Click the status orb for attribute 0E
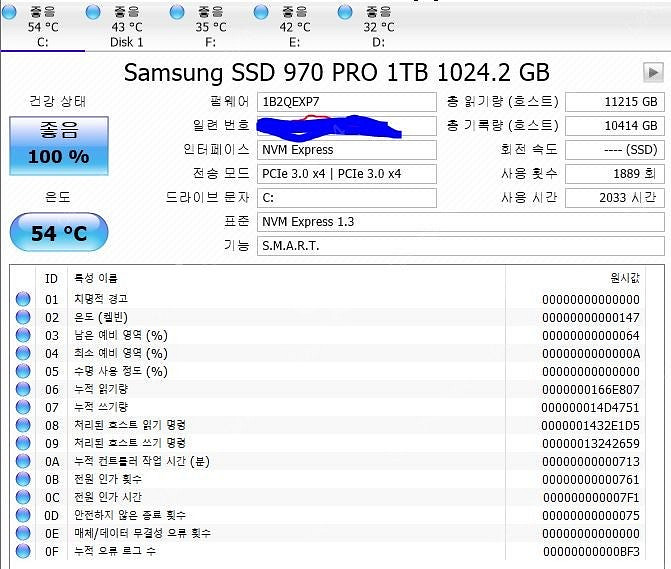 click(23, 533)
